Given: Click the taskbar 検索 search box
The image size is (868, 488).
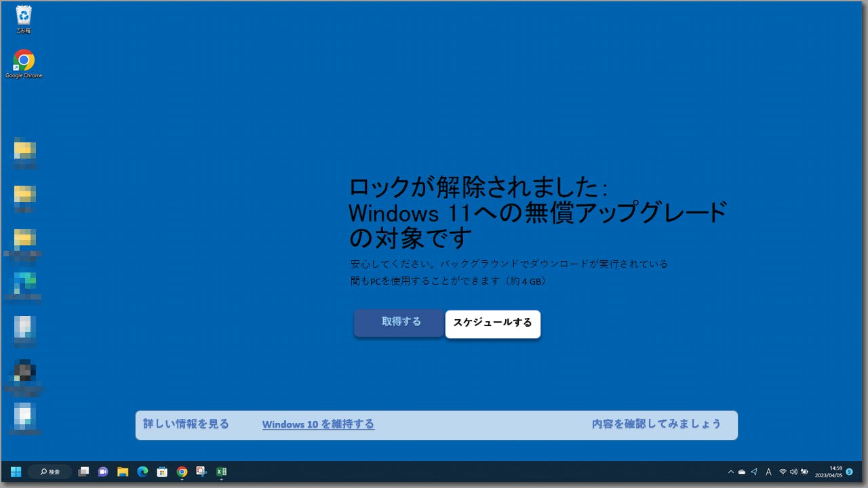Looking at the screenshot, I should [x=50, y=472].
